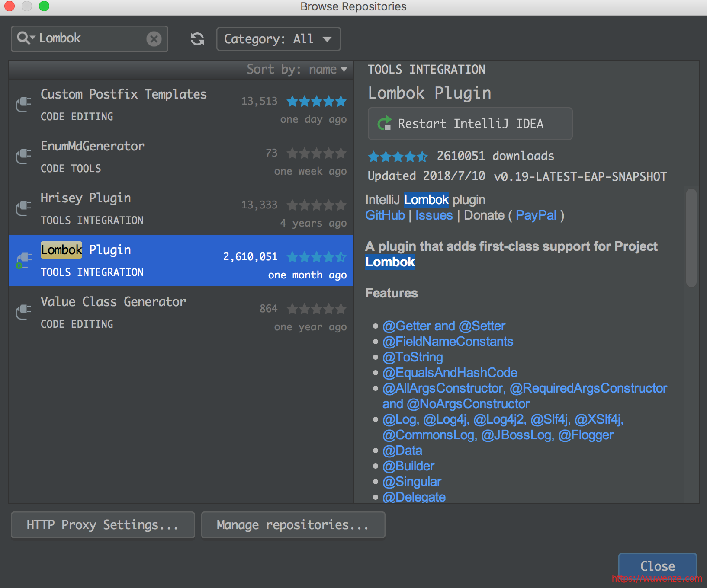The width and height of the screenshot is (707, 588).
Task: Select the Lombok Plugin row
Action: point(181,261)
